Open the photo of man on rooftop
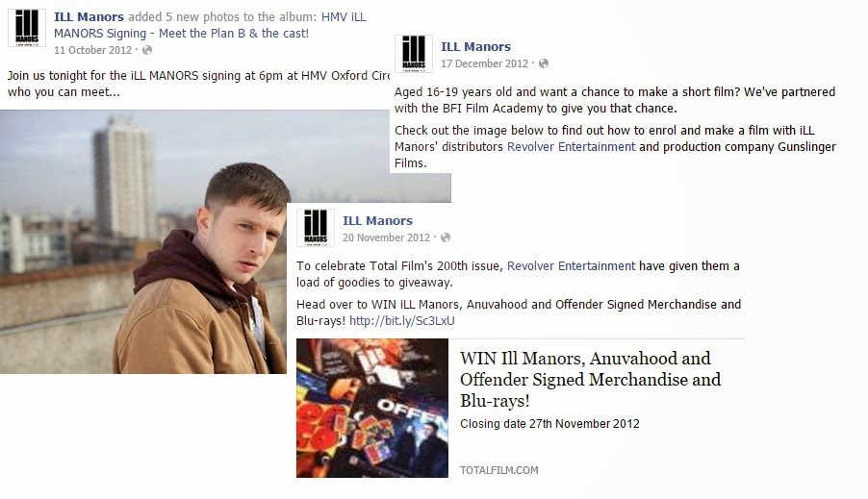Viewport: 868px width, 499px height. [x=143, y=241]
